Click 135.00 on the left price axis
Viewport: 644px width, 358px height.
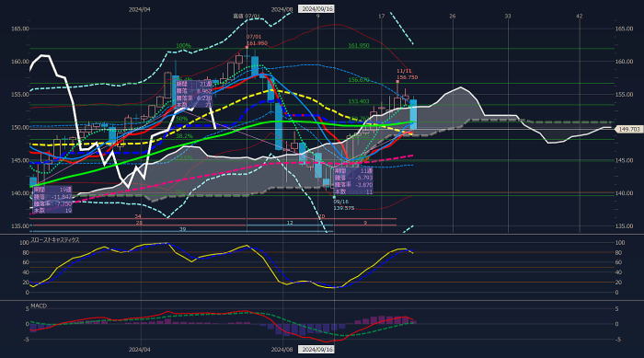pyautogui.click(x=20, y=226)
